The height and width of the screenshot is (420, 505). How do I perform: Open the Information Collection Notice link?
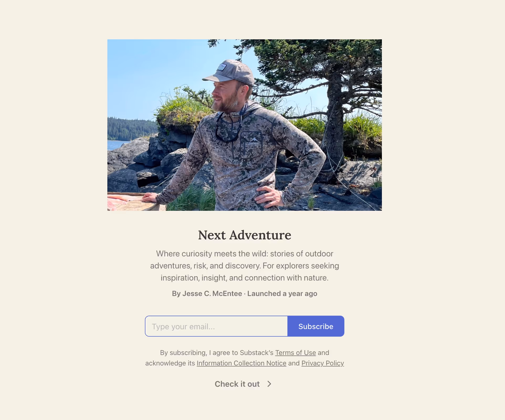click(x=241, y=363)
